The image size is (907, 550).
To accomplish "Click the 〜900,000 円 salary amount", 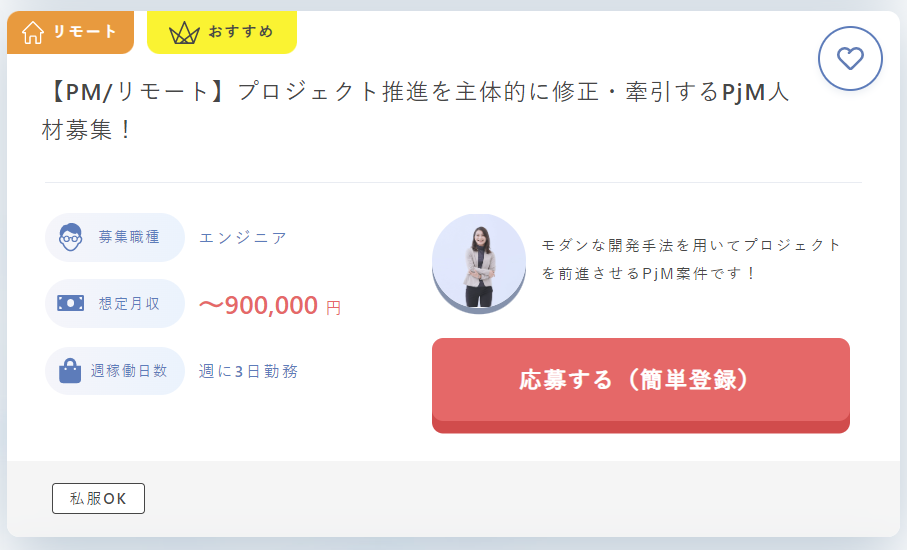I will point(270,305).
